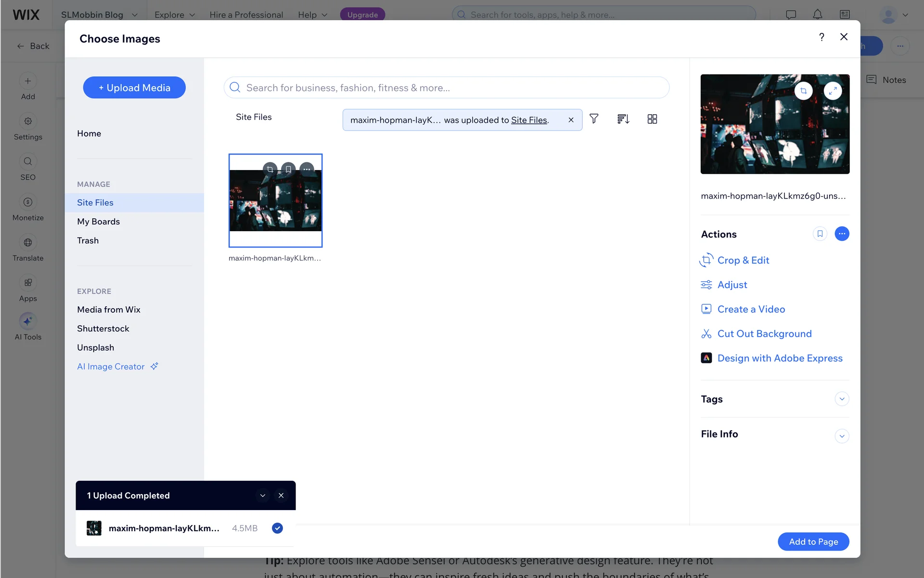The image size is (924, 578).
Task: Switch to grid view layout icon
Action: point(652,119)
